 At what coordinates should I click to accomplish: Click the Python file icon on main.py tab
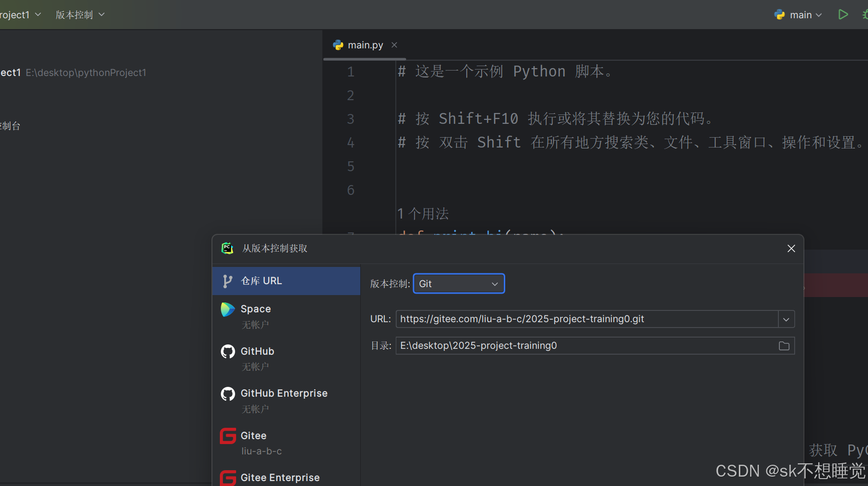pyautogui.click(x=338, y=45)
